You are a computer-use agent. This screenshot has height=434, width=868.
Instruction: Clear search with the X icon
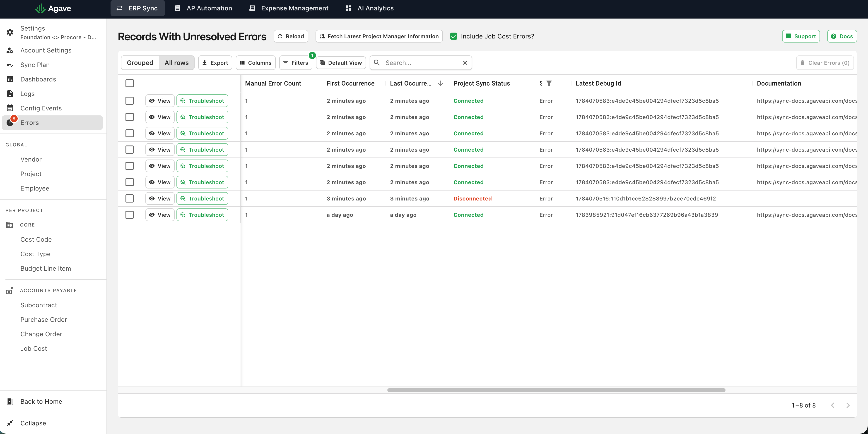(x=465, y=63)
